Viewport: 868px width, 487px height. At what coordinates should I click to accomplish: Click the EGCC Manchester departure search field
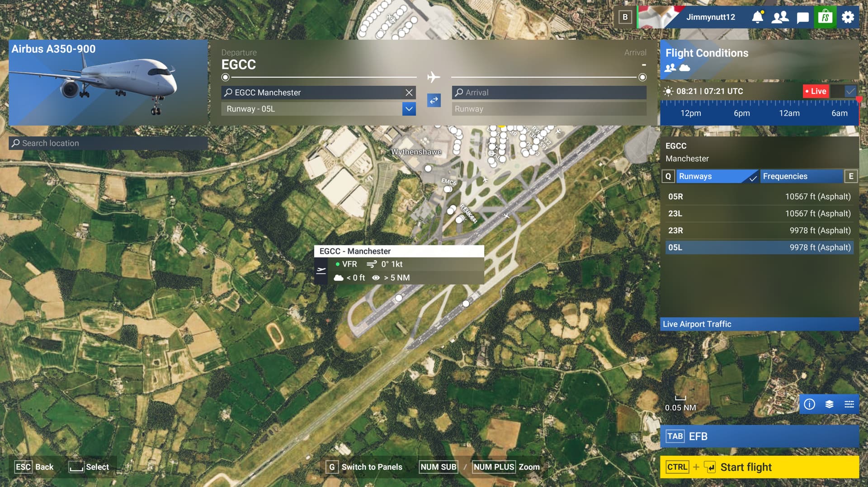point(312,93)
